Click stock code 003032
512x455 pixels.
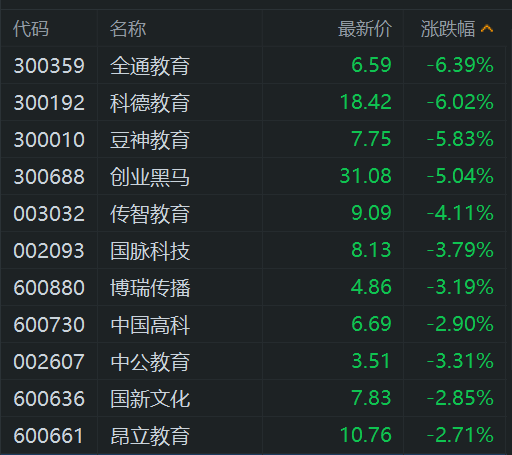49,213
